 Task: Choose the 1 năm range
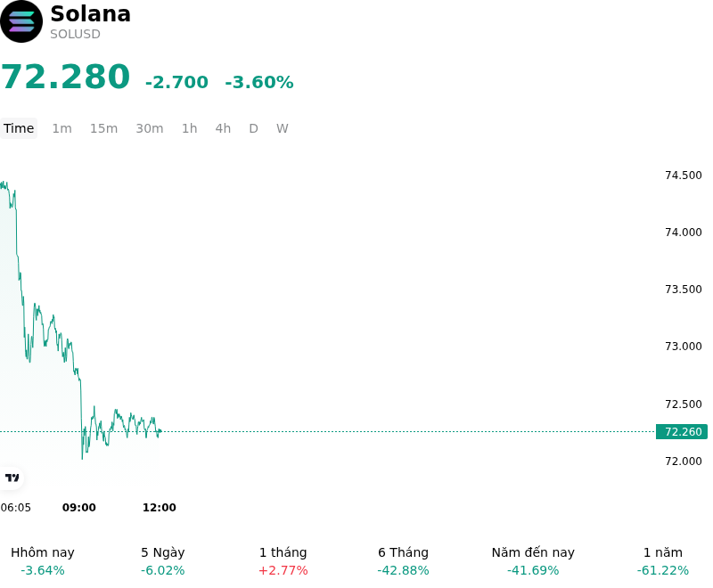(x=663, y=561)
